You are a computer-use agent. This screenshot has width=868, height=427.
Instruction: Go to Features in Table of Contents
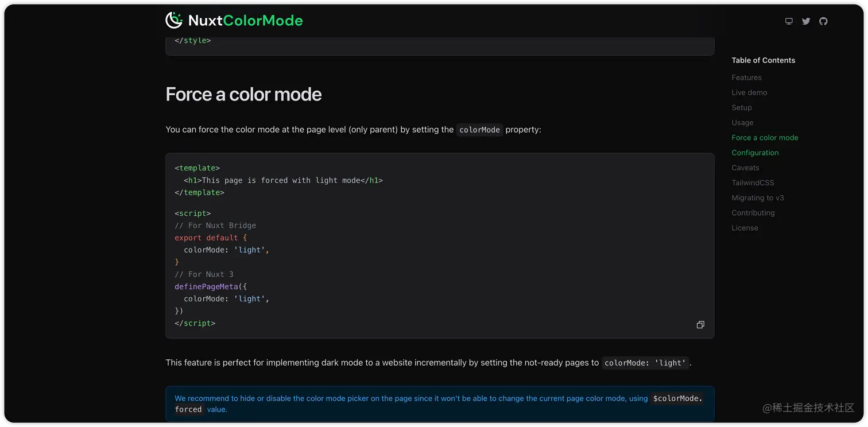tap(746, 77)
